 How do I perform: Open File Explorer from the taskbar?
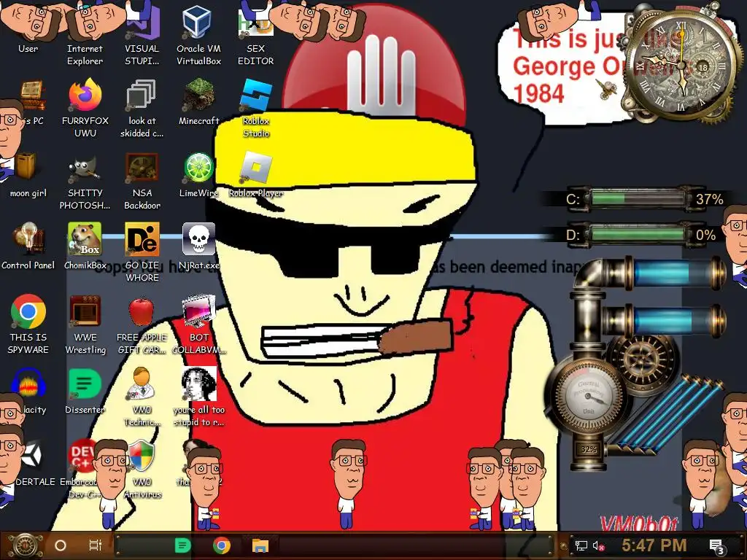[x=260, y=545]
